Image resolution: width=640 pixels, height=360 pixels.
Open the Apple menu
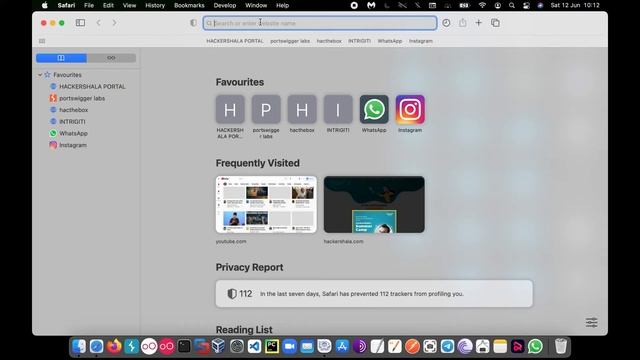coord(44,5)
